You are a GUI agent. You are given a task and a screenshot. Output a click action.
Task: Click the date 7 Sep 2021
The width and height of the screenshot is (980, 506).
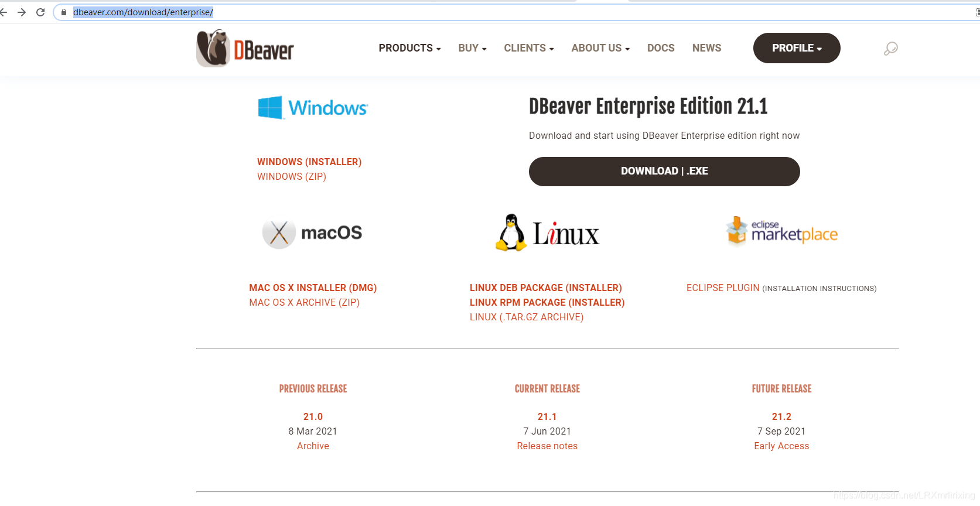[781, 431]
